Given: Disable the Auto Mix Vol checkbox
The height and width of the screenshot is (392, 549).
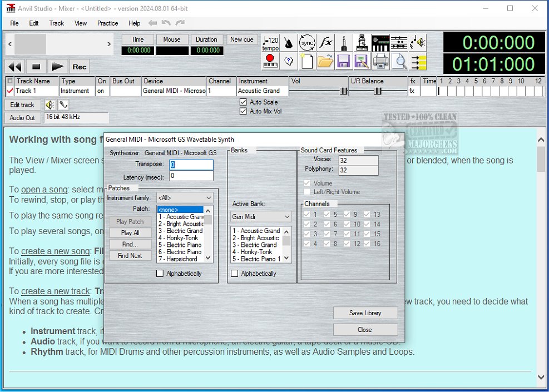Looking at the screenshot, I should 243,111.
